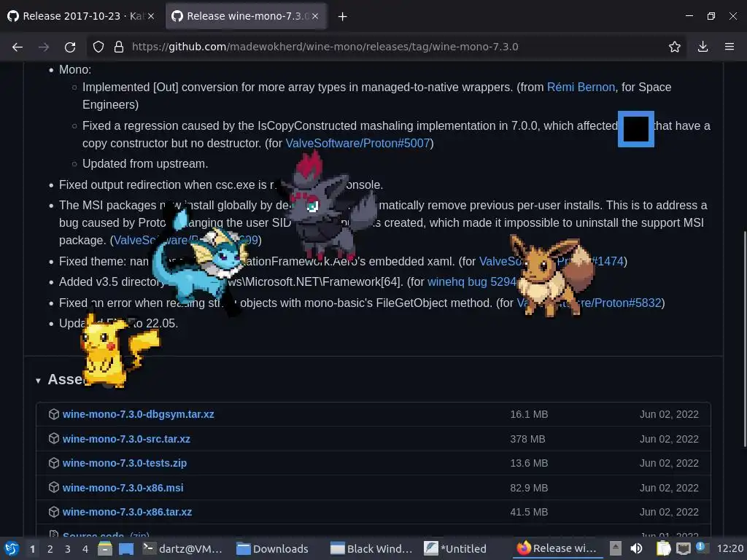The image size is (747, 560).
Task: Download wine-mono-7.3.0-src.tar.xz
Action: tap(126, 439)
